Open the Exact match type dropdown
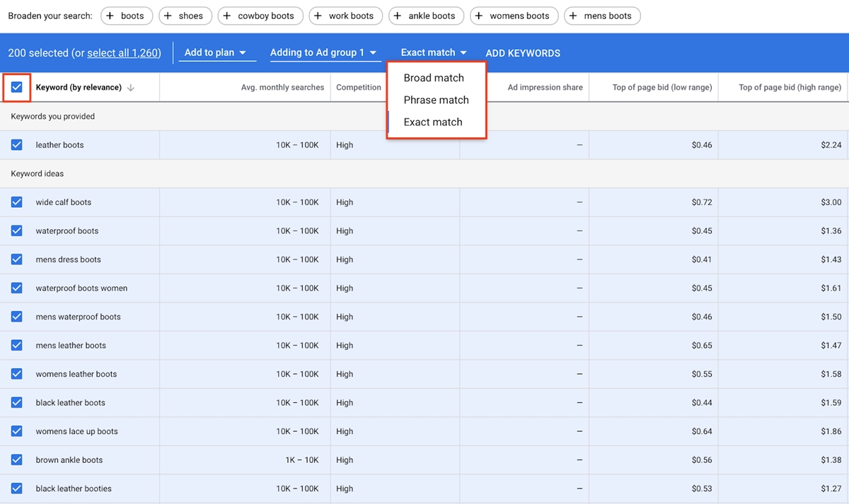 [x=434, y=53]
